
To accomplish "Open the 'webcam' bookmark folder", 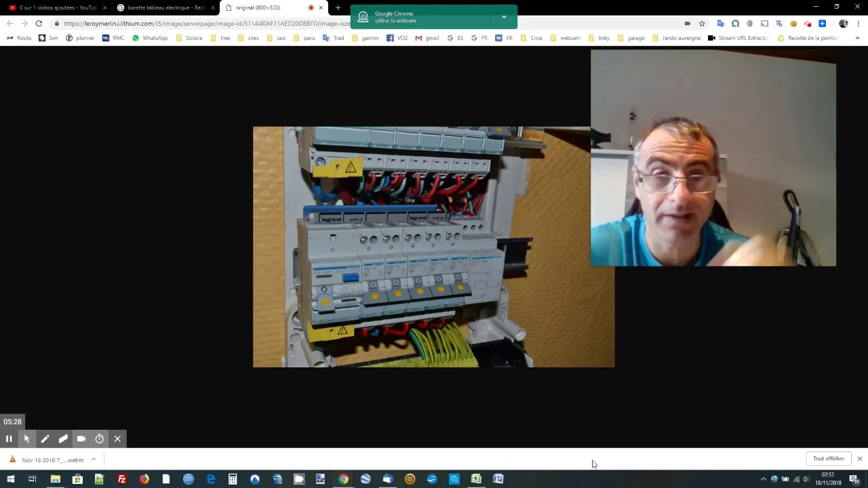I will (x=565, y=38).
